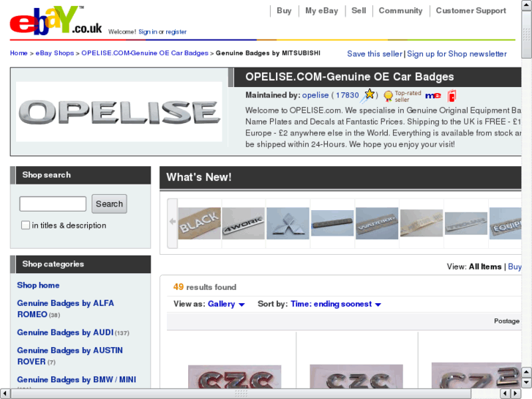Tick 'in titles & description' checkbox

(x=26, y=225)
